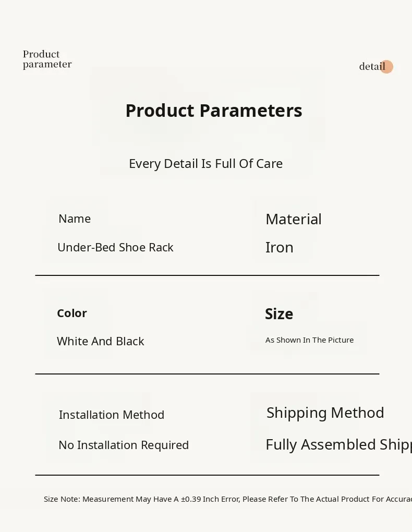Viewport: 412px width, 532px height.
Task: Select the "Under-Bed Shoe Rack" value
Action: pos(115,247)
